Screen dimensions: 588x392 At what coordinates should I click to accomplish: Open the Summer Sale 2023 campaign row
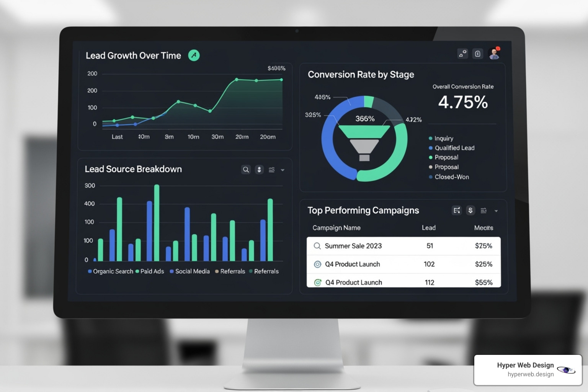[x=353, y=246]
